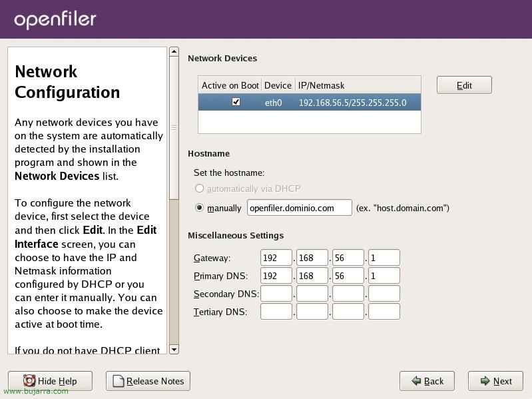
Task: Click the 'Active on Boot' column header
Action: (x=230, y=85)
